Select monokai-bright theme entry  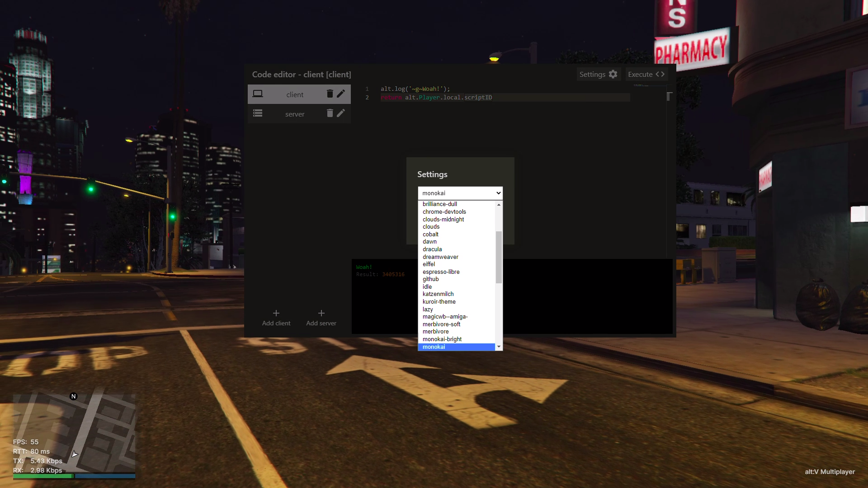[x=442, y=339]
